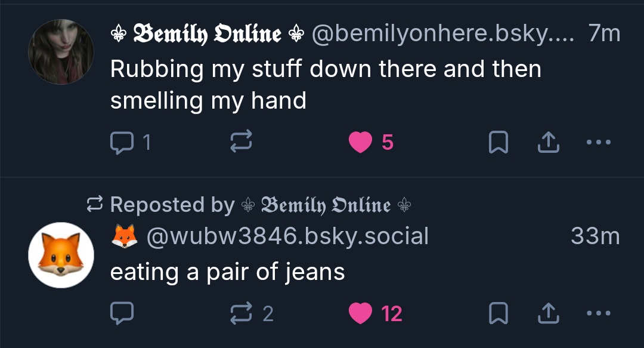This screenshot has height=348, width=644.
Task: Visit @wubw3846.bsky.social profile link
Action: [287, 236]
